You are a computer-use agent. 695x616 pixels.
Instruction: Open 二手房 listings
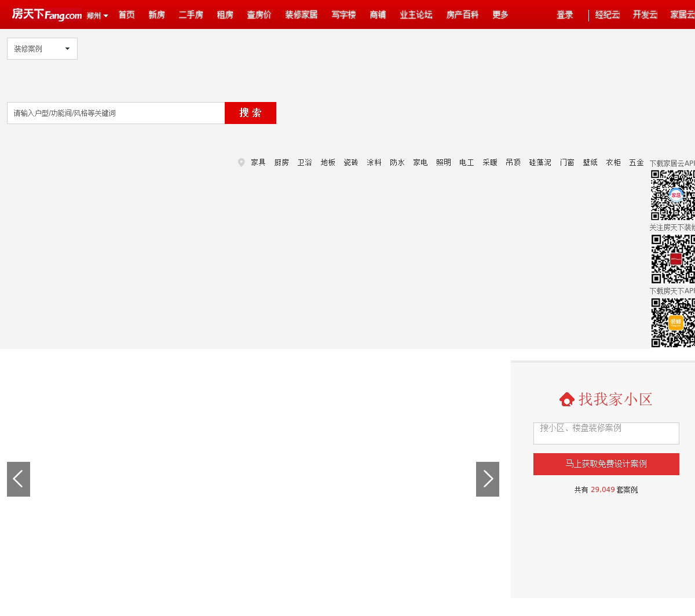pyautogui.click(x=191, y=14)
